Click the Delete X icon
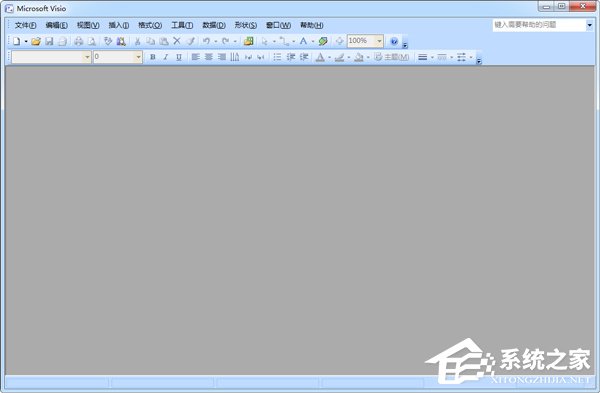Image resolution: width=600 pixels, height=393 pixels. click(177, 41)
